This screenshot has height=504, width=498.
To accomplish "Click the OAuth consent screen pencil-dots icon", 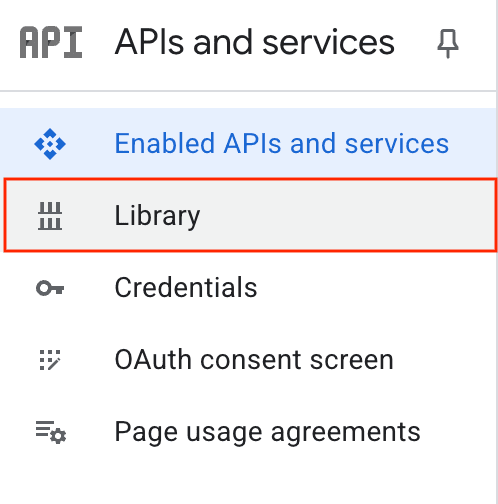I will pos(50,360).
